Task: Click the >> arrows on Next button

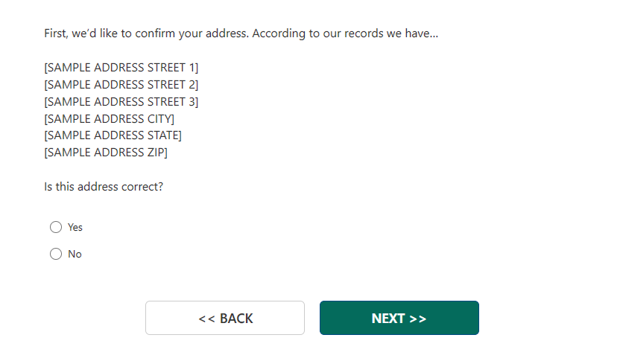Action: (418, 319)
